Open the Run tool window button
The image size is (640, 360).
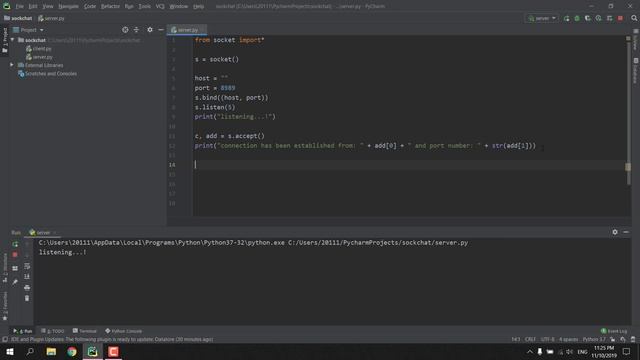pyautogui.click(x=23, y=331)
